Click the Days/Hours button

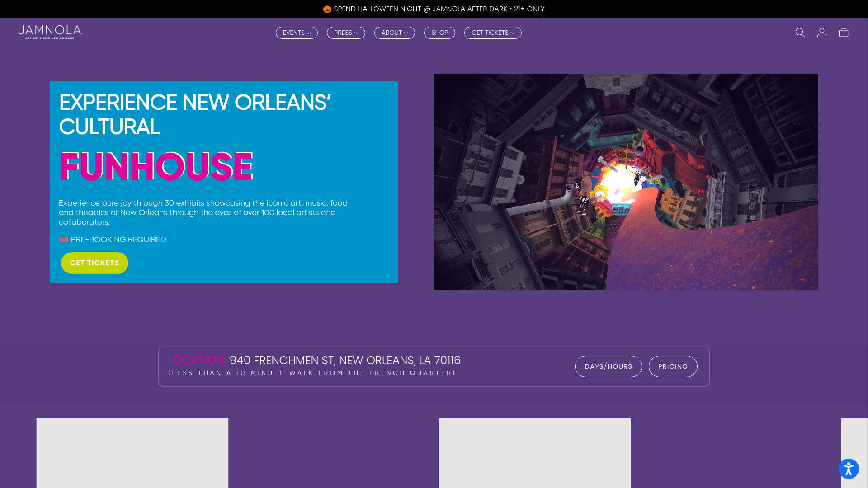point(609,366)
